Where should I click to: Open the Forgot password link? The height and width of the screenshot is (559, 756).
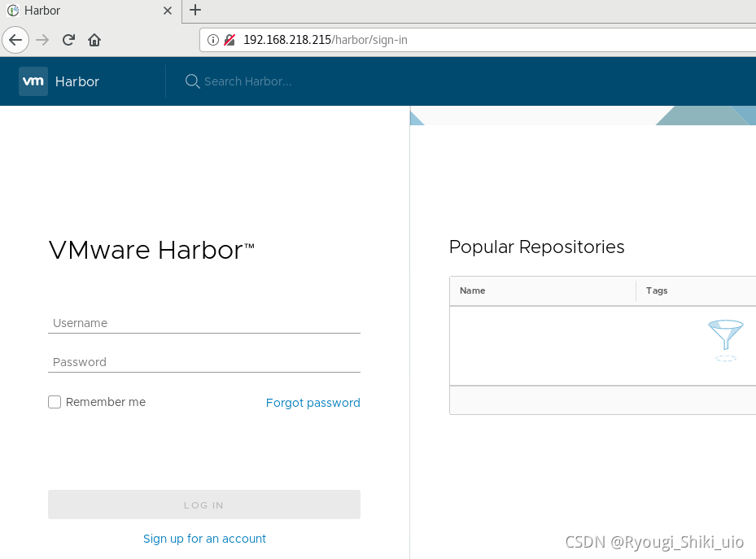coord(313,403)
